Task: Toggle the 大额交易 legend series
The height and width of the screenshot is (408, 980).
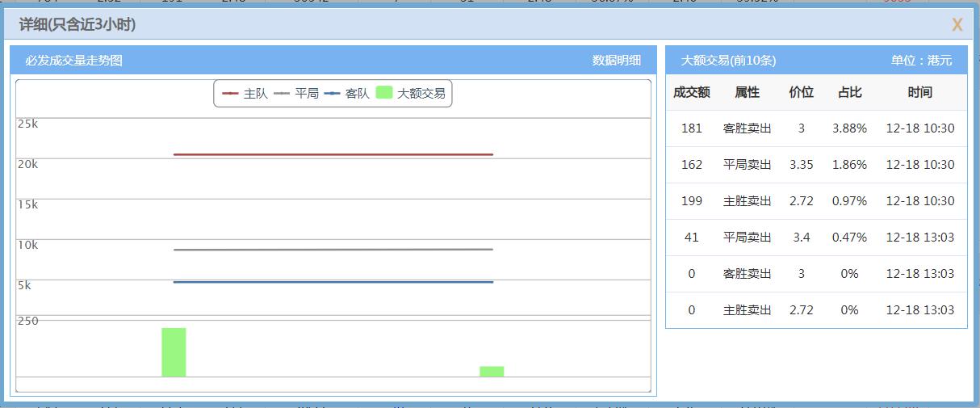Action: [411, 94]
